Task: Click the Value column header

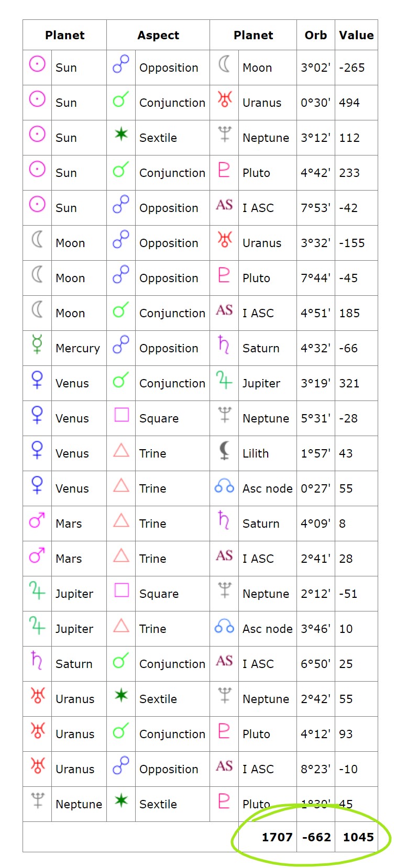Action: pyautogui.click(x=356, y=35)
